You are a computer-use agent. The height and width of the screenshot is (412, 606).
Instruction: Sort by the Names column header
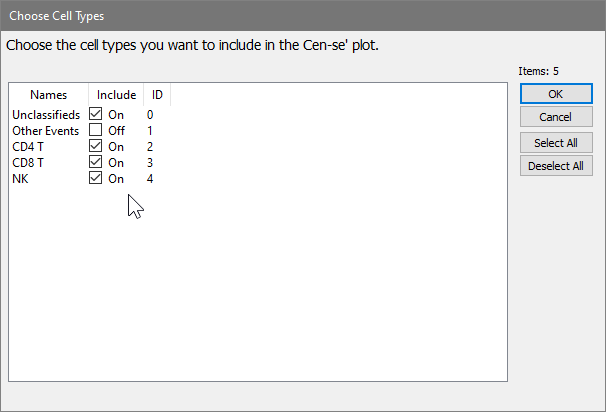(48, 95)
